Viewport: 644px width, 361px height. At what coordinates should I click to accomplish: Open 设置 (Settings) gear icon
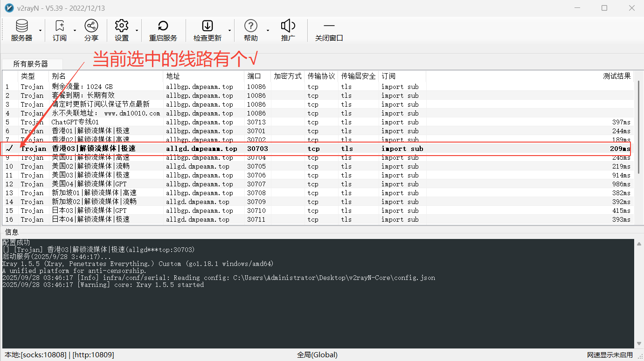122,26
